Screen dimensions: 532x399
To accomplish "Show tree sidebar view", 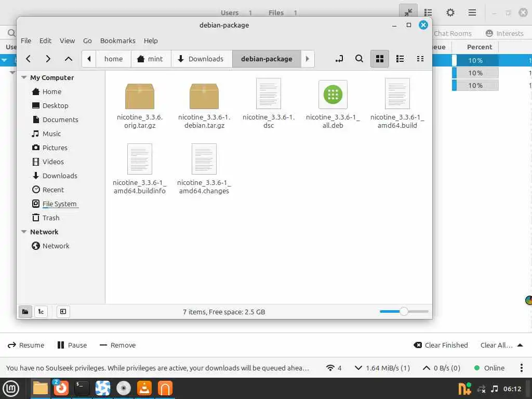I will tap(41, 312).
